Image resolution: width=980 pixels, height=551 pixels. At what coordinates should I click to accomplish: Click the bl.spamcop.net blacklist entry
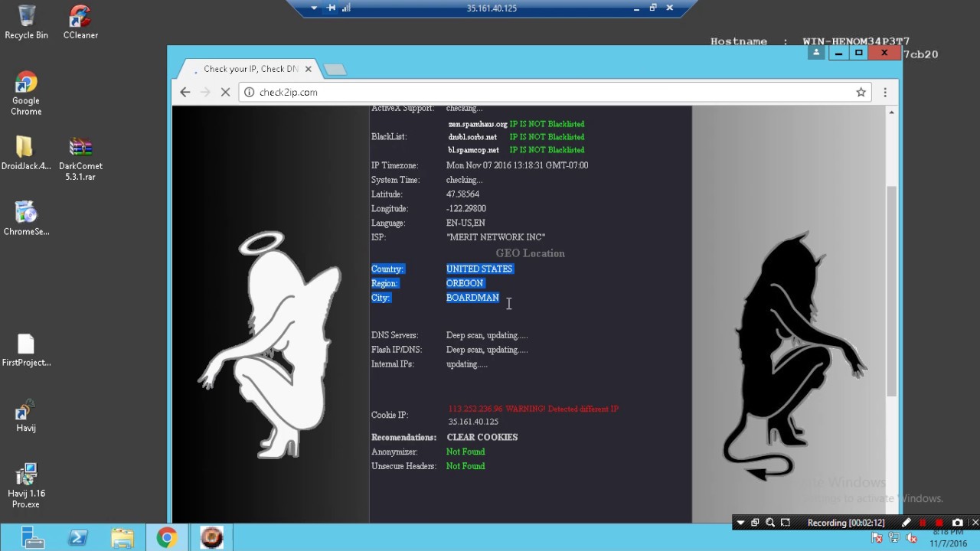coord(473,150)
